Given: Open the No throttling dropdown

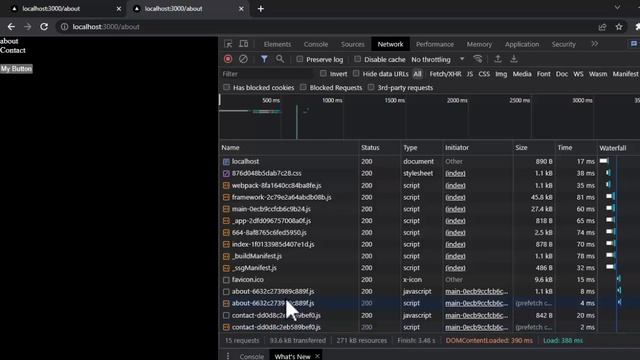Looking at the screenshot, I should (438, 60).
